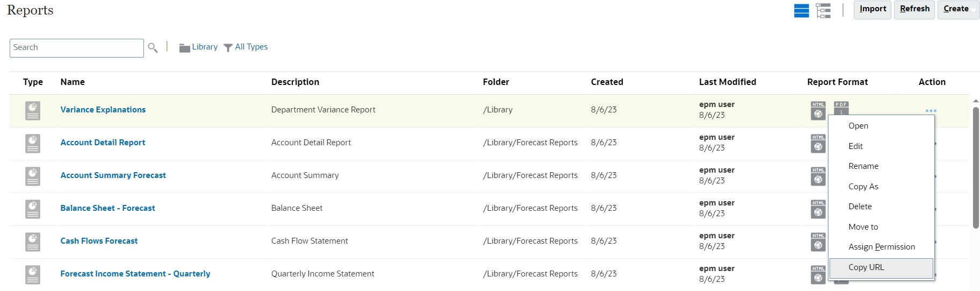The width and height of the screenshot is (980, 291).
Task: Click the vertical scrollbar of the reports list
Action: click(x=976, y=167)
